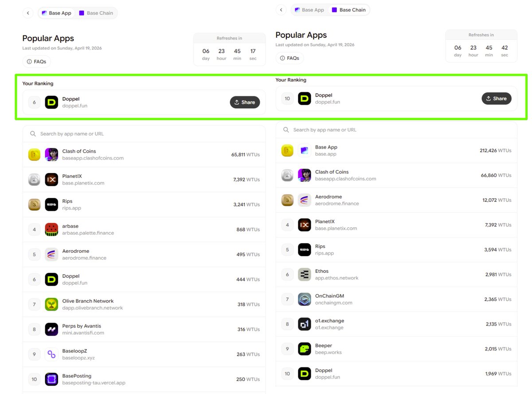Open FAQs in the right panel
This screenshot has height=394, width=532.
pos(289,58)
